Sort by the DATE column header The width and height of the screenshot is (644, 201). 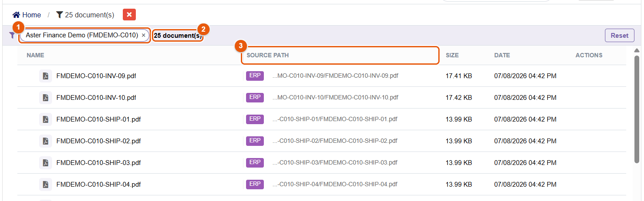coord(502,56)
